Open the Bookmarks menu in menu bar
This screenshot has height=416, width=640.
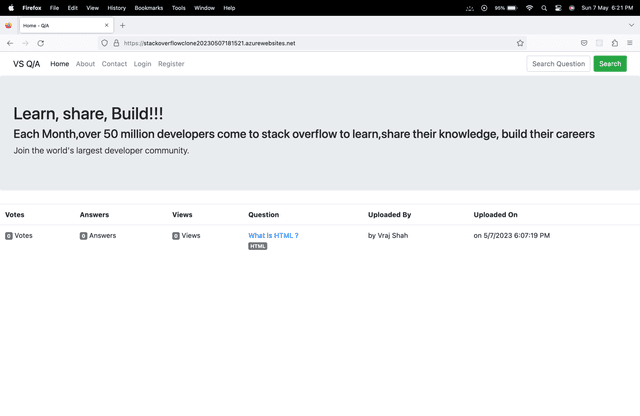147,7
